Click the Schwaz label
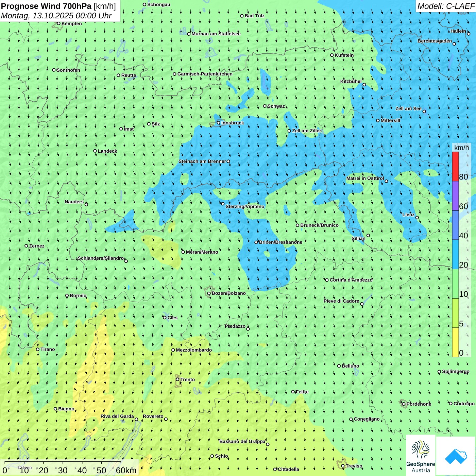This screenshot has height=476, width=476. pos(276,106)
